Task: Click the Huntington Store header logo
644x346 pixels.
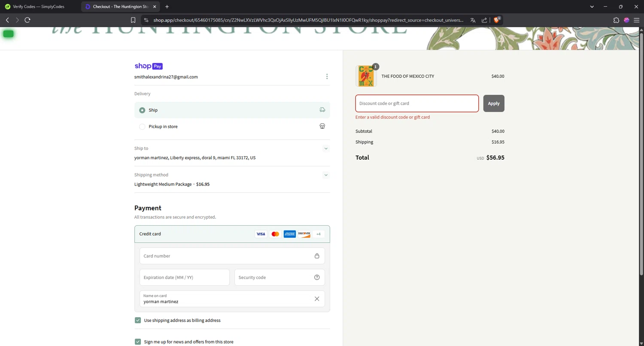Action: click(x=230, y=31)
